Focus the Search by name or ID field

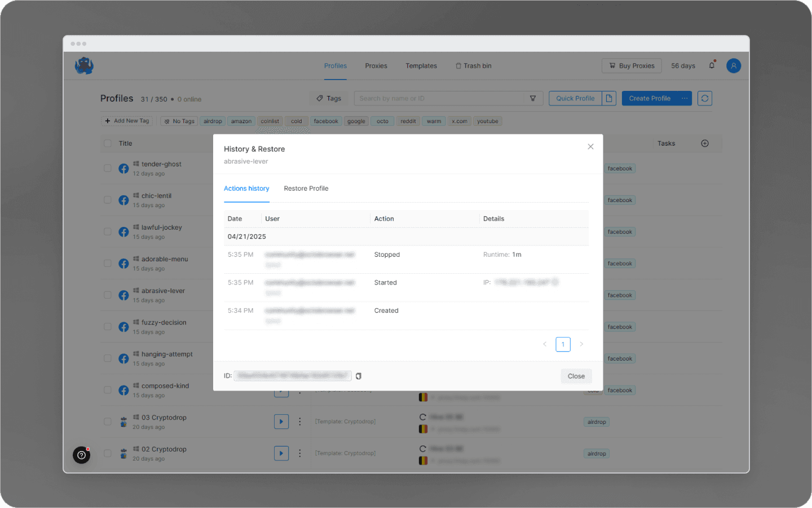pos(439,98)
